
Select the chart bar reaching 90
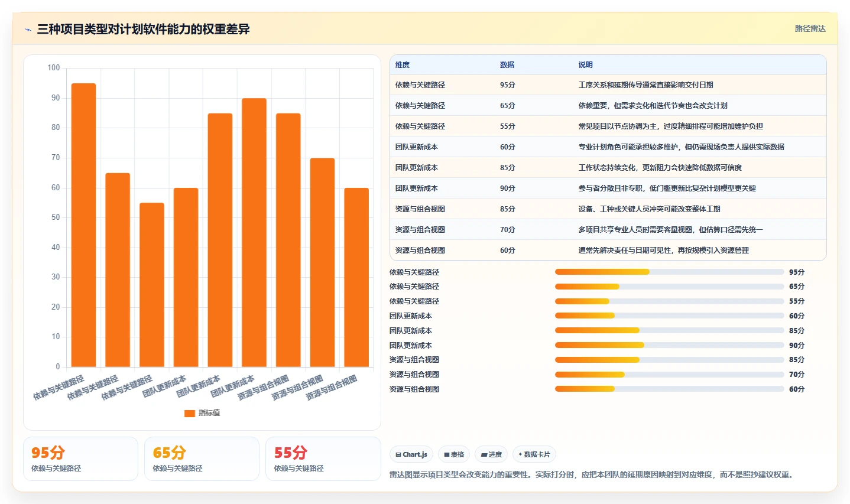coord(254,233)
